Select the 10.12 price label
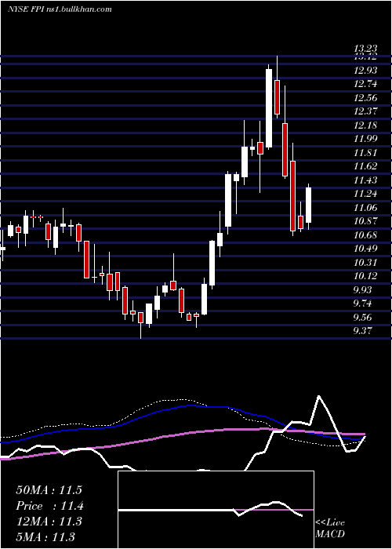 365,276
